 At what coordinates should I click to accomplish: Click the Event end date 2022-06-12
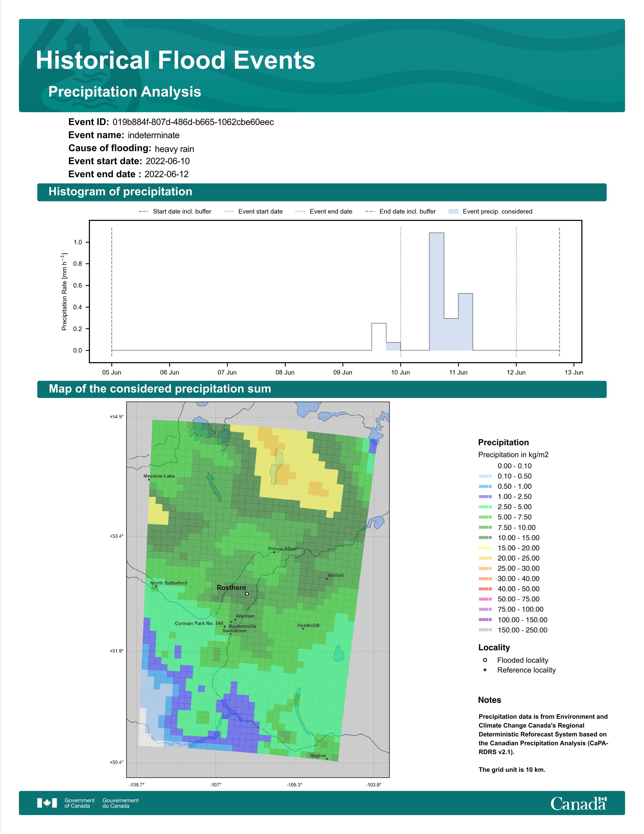click(166, 174)
